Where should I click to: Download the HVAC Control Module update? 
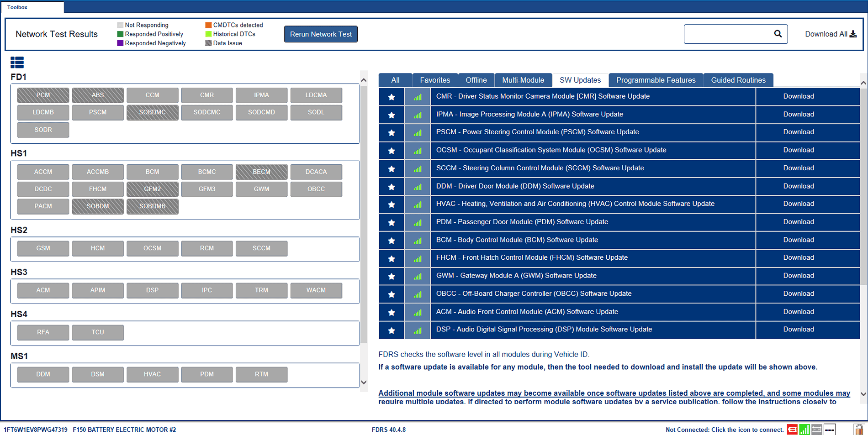(798, 204)
